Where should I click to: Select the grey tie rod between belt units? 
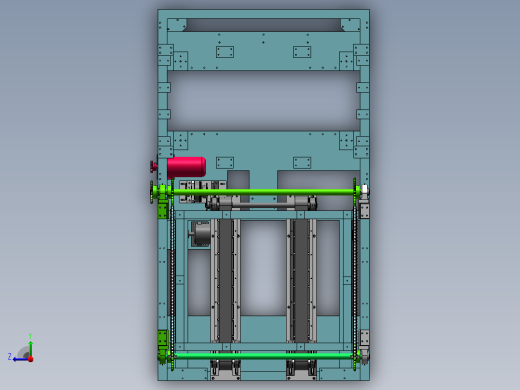(263, 205)
